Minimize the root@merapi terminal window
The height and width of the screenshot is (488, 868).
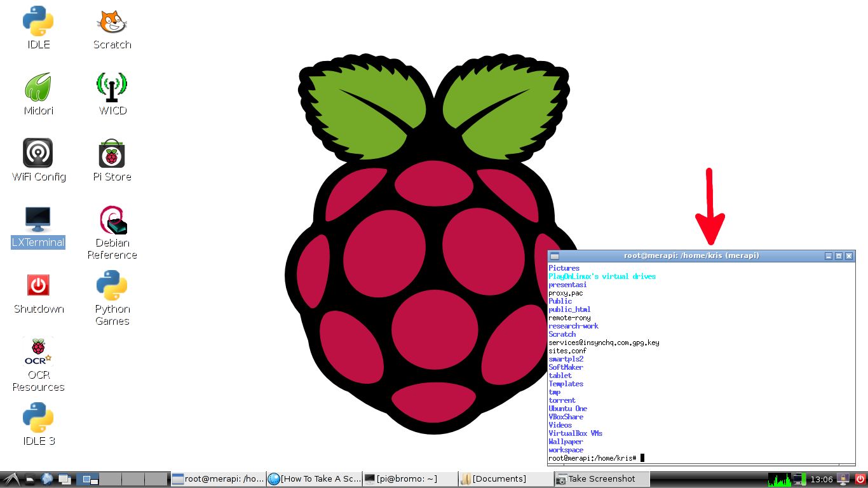[x=829, y=256]
